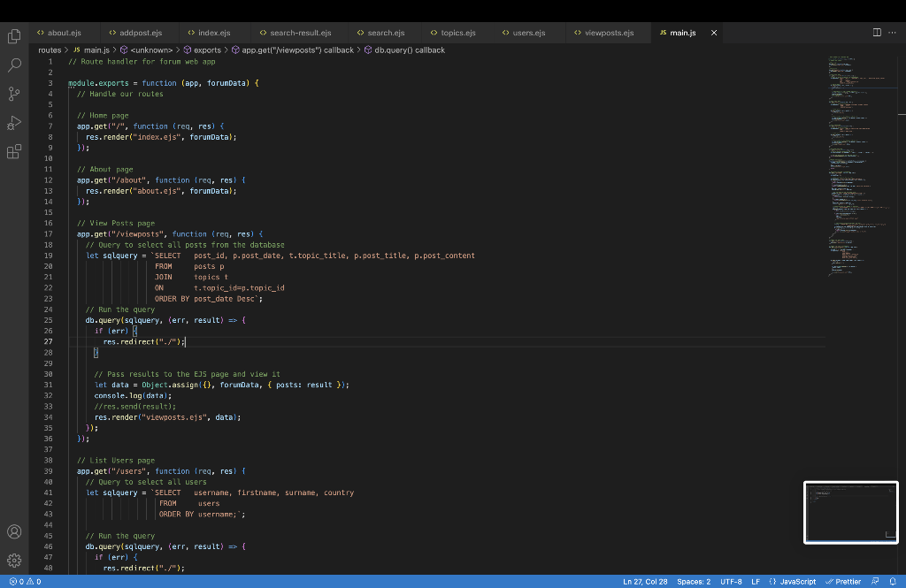Screen dimensions: 906x588
Task: Close the main.js tab
Action: click(714, 33)
